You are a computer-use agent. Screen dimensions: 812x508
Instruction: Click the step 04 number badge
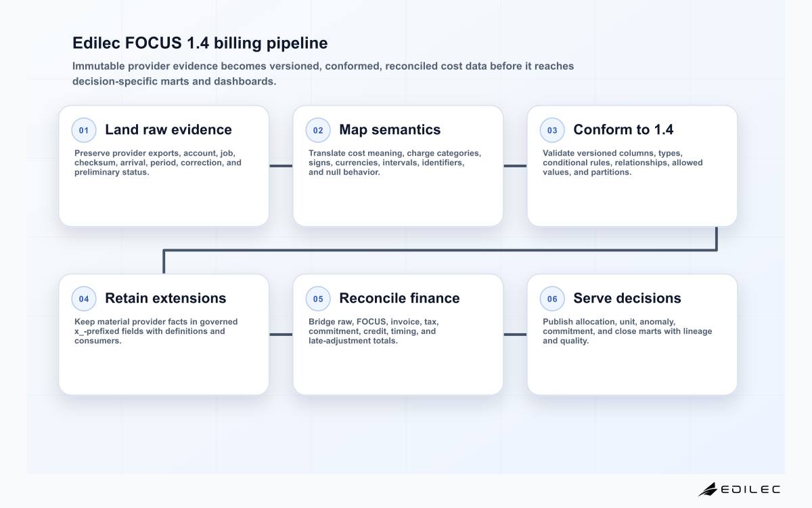coord(84,299)
